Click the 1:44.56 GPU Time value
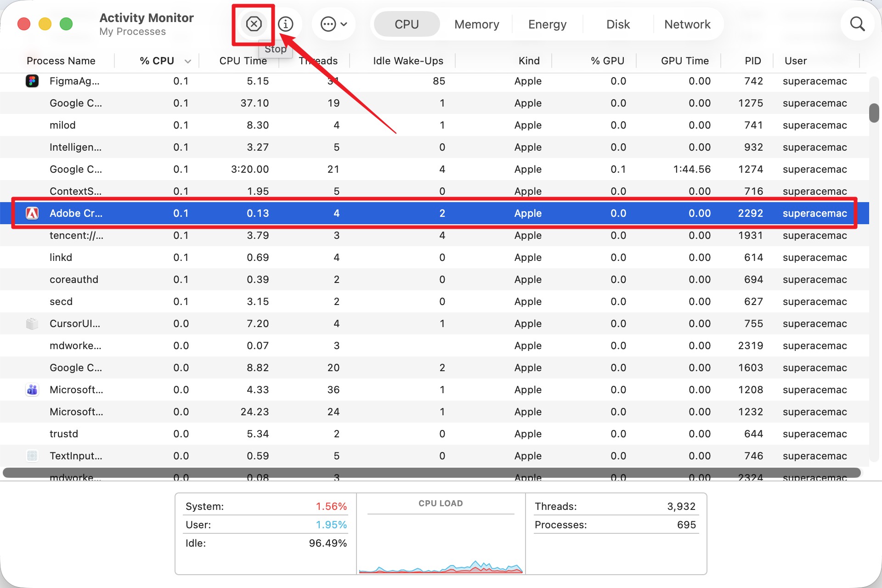 tap(692, 169)
